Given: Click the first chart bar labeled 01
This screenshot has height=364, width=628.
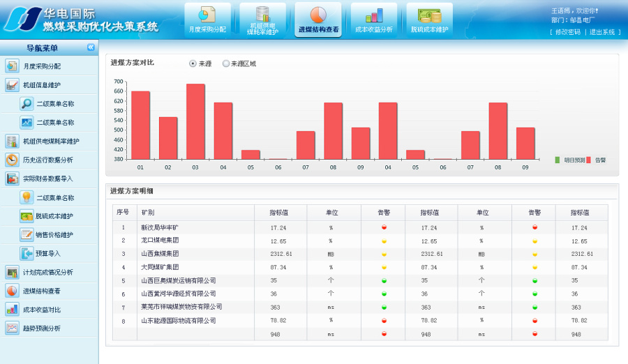Looking at the screenshot, I should click(x=140, y=126).
